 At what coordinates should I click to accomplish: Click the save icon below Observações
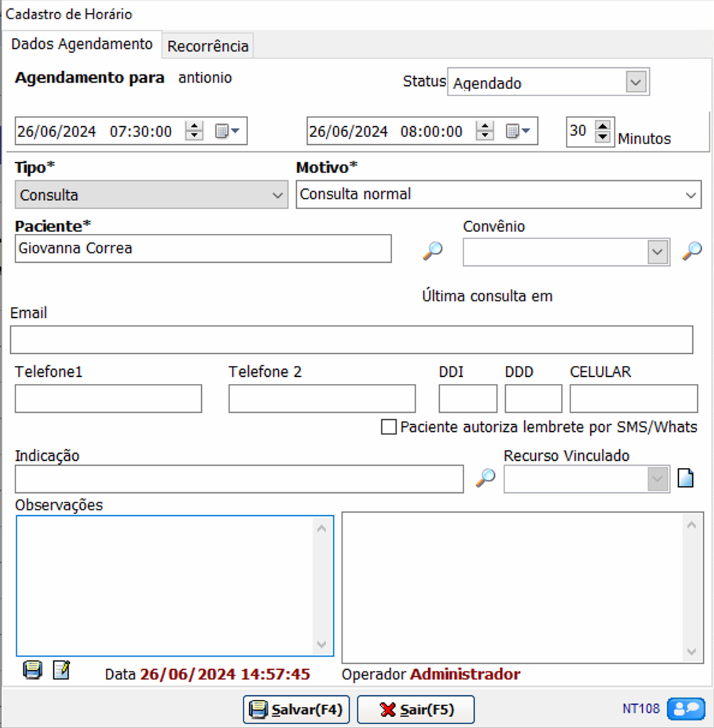point(33,670)
